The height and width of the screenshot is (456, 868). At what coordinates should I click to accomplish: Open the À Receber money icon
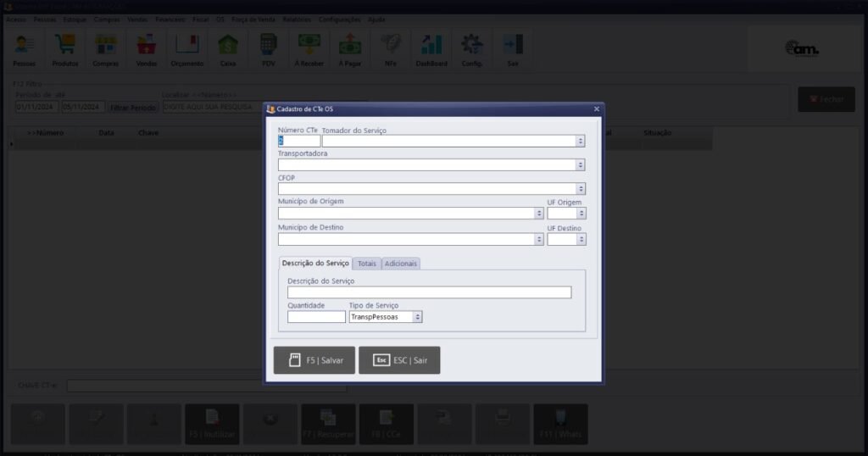[309, 49]
